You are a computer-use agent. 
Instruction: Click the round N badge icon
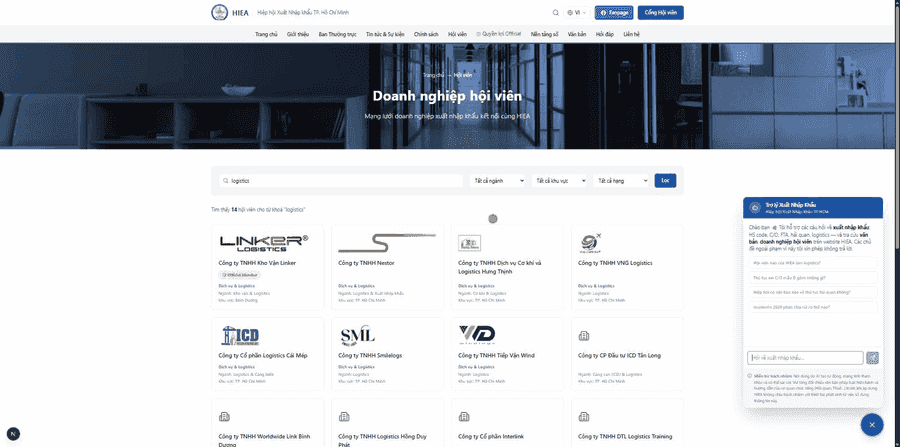(x=13, y=434)
